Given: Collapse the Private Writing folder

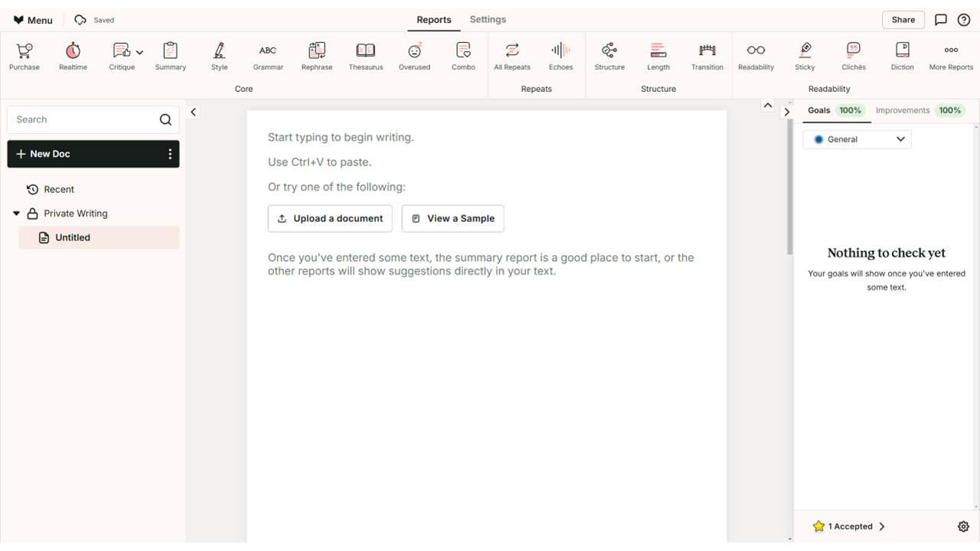Looking at the screenshot, I should pyautogui.click(x=17, y=214).
